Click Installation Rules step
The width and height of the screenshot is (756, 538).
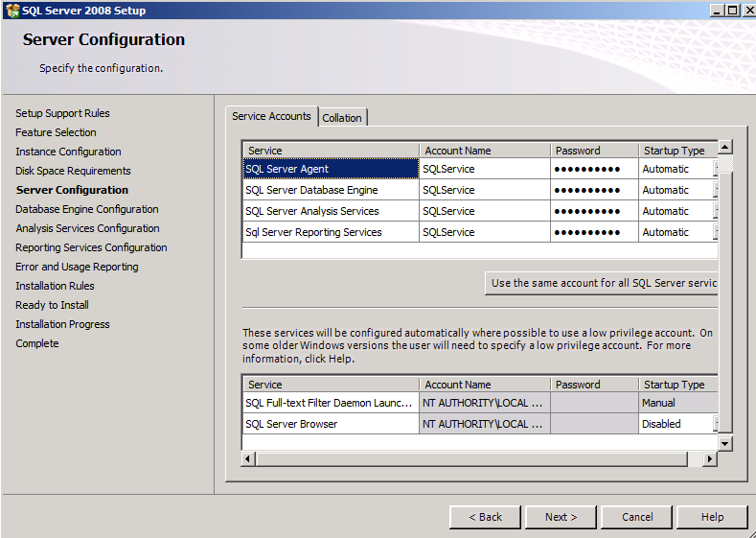[55, 286]
